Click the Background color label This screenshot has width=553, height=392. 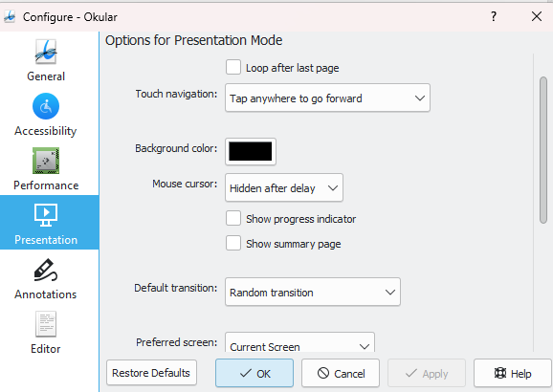[x=176, y=148]
